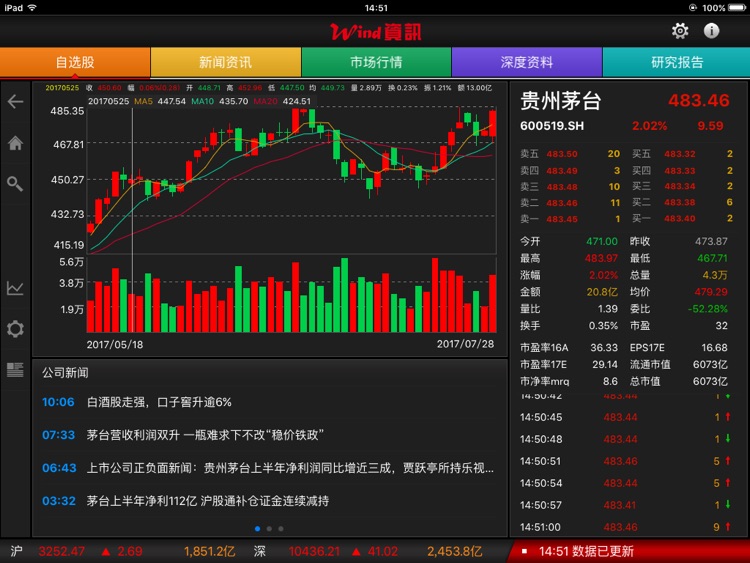Tap the 卖一 483.45 order row
This screenshot has width=750, height=563.
(570, 219)
